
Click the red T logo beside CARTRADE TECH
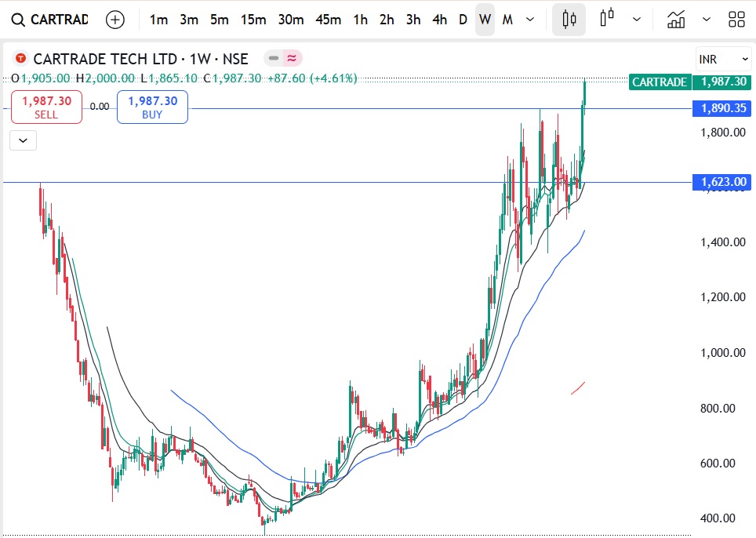pyautogui.click(x=20, y=58)
